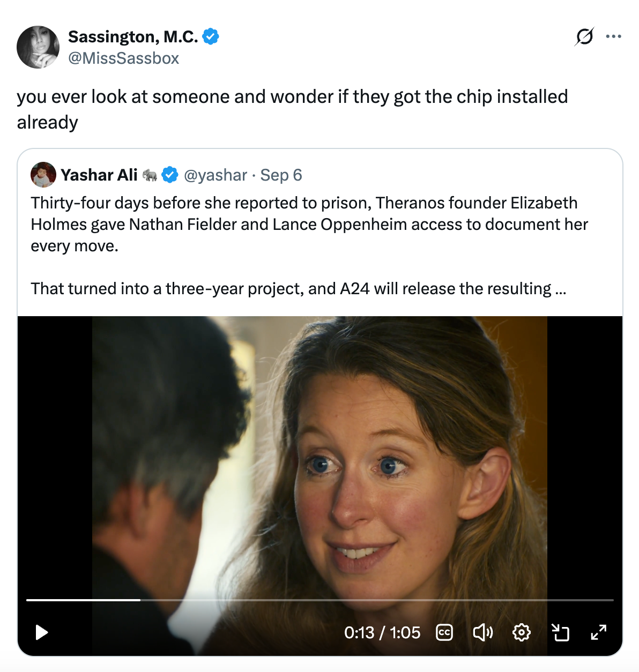The width and height of the screenshot is (639, 672).
Task: Expand the video to fullscreen
Action: [599, 632]
